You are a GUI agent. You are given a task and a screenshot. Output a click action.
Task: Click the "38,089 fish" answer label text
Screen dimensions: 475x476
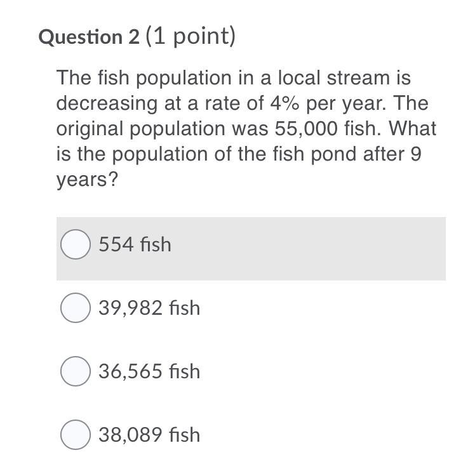point(149,434)
